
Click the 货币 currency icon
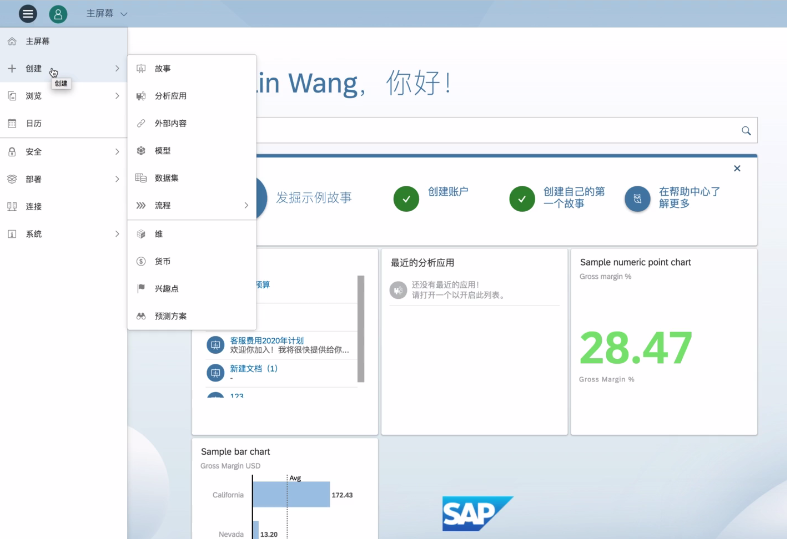click(x=141, y=261)
